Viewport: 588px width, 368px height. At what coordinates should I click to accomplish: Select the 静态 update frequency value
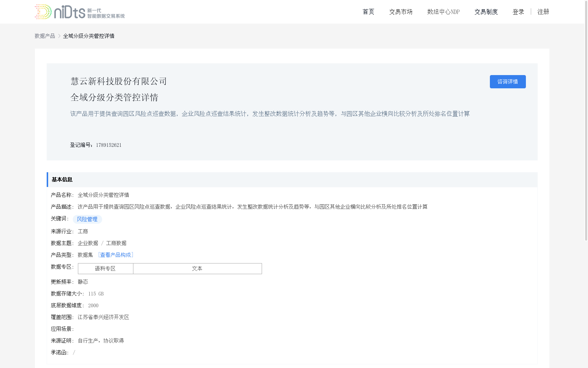[83, 282]
